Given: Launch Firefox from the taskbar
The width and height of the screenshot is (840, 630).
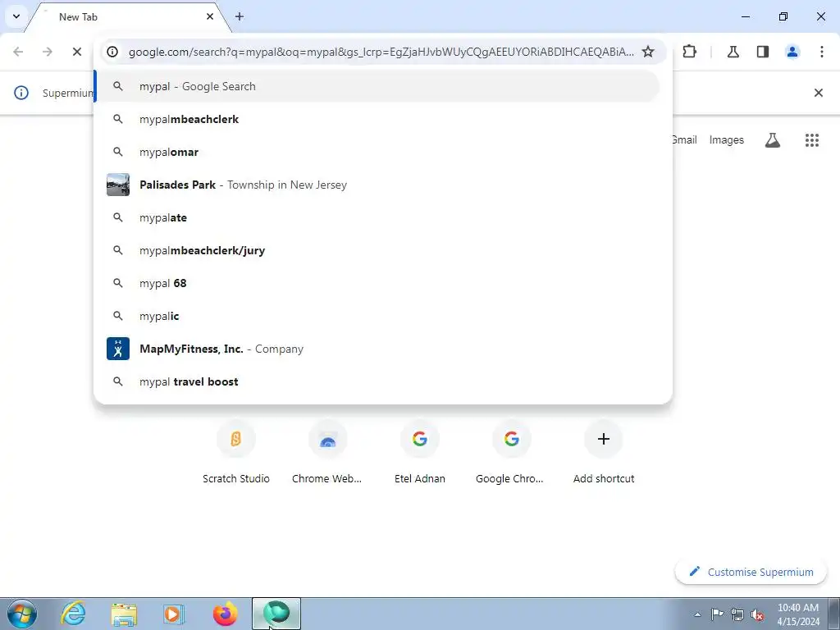Looking at the screenshot, I should tap(225, 614).
